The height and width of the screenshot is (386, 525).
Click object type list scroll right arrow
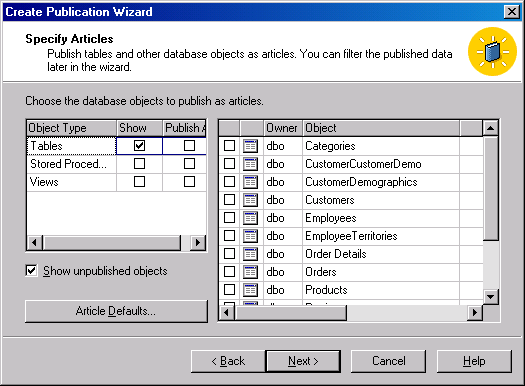pyautogui.click(x=198, y=242)
